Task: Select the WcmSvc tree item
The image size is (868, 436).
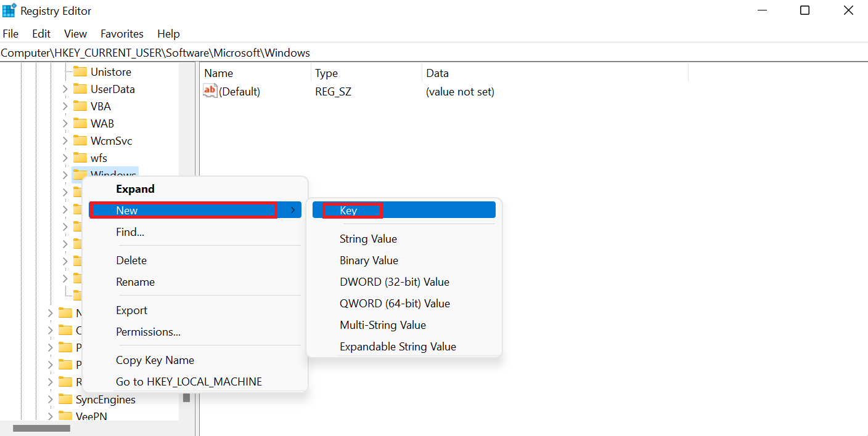Action: pos(112,140)
